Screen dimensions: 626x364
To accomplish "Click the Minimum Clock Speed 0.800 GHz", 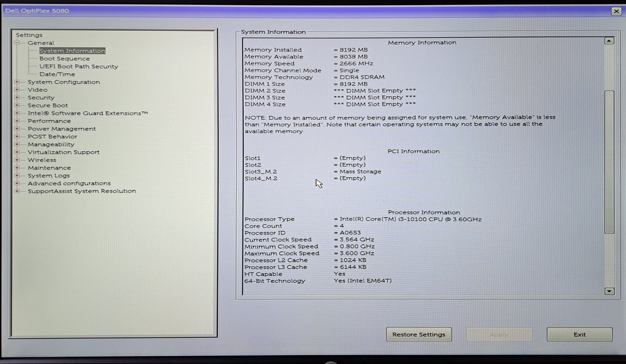I will (x=354, y=246).
